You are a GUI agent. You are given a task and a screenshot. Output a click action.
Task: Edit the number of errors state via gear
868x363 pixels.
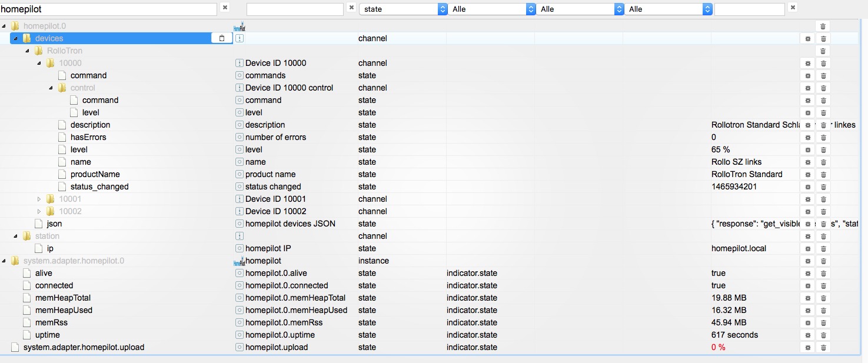click(x=808, y=137)
